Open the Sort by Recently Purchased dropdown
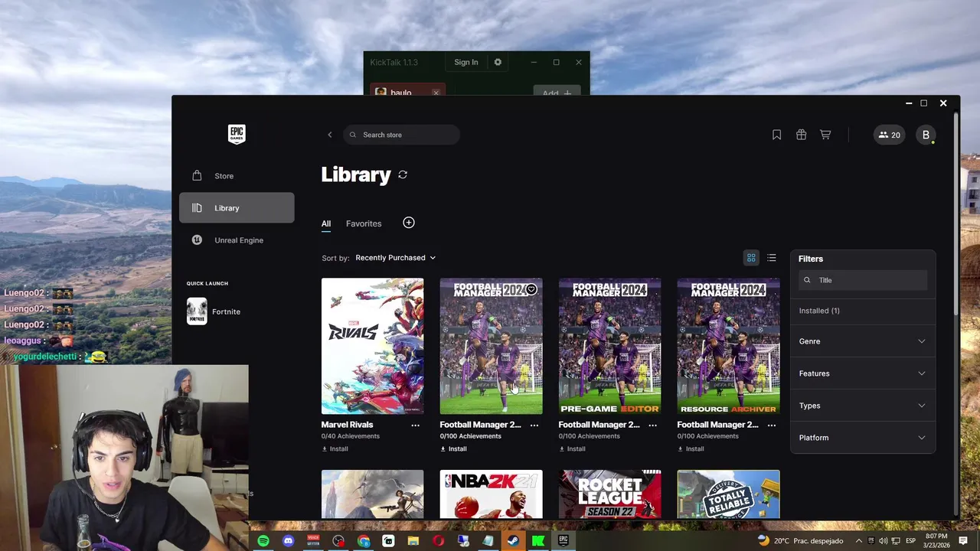 click(x=395, y=258)
